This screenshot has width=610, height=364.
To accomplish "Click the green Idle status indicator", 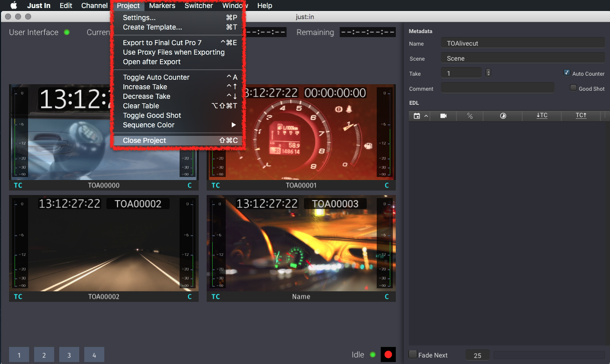I will 373,354.
